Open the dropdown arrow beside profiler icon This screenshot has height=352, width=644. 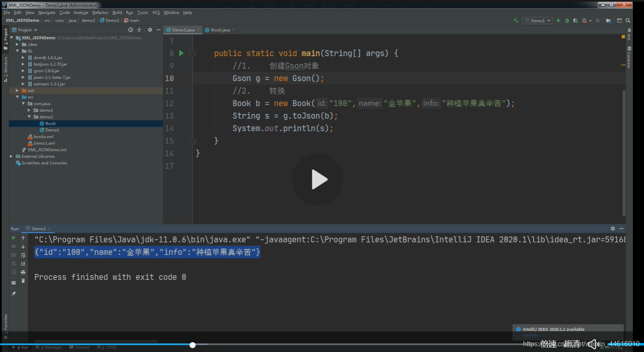point(590,21)
